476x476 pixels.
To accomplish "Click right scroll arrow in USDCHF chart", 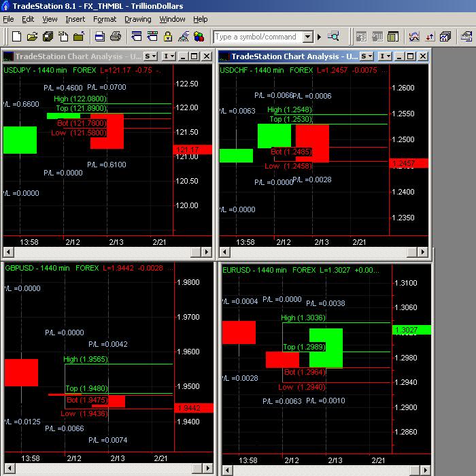I will pos(423,252).
